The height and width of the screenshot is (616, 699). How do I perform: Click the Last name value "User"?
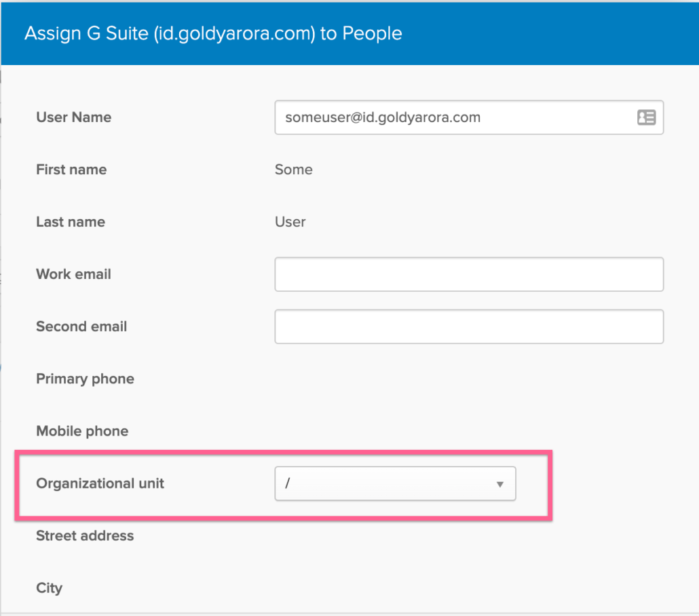click(x=290, y=222)
